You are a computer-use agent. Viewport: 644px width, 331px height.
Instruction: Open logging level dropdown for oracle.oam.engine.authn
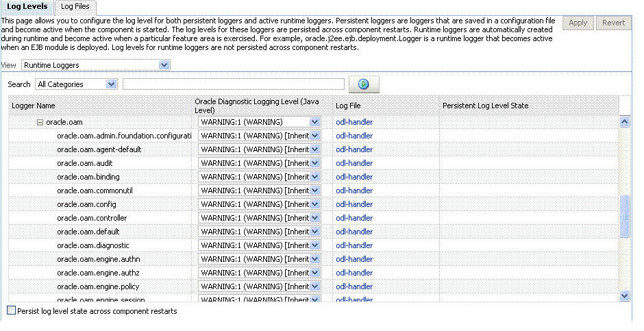(259, 259)
